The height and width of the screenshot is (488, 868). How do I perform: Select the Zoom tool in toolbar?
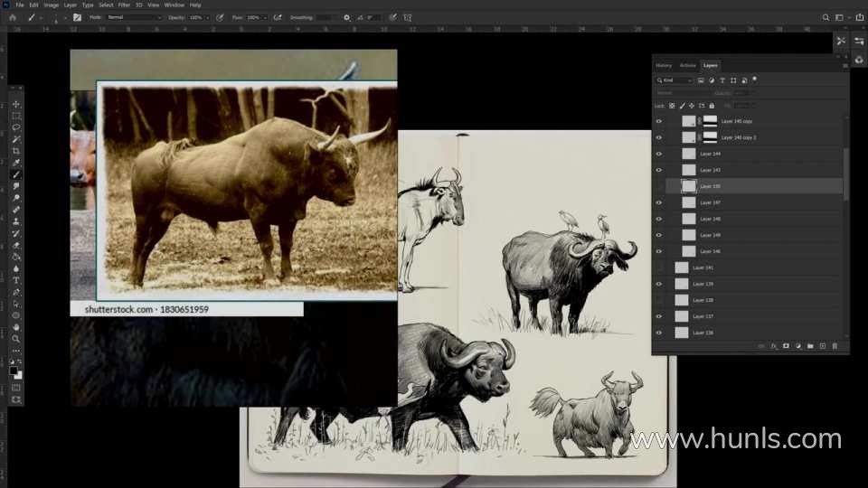(x=16, y=339)
